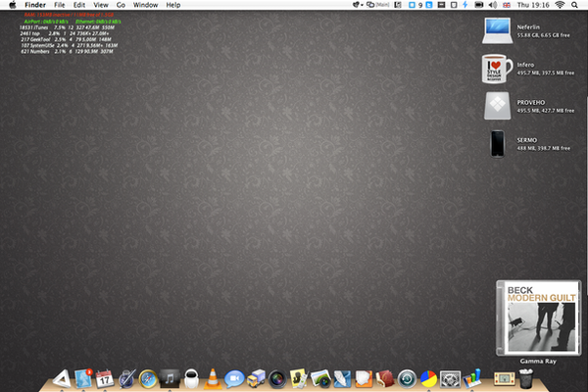
Task: Open the Mail app in the dock
Action: (83, 377)
